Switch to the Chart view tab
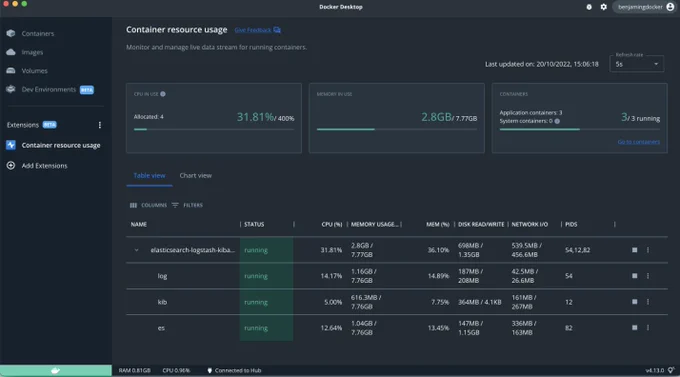Image resolution: width=680 pixels, height=377 pixels. click(x=196, y=176)
